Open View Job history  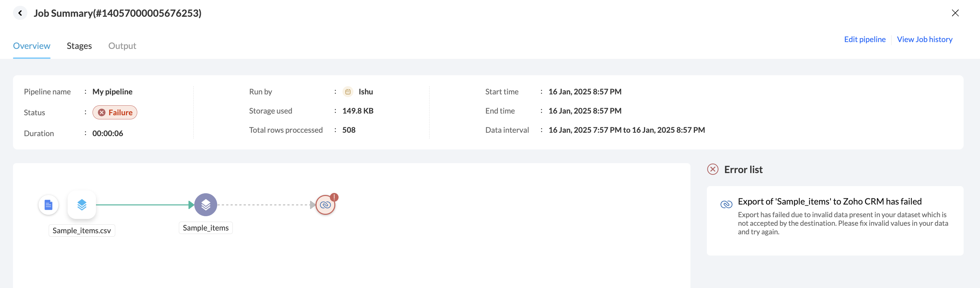pos(924,39)
